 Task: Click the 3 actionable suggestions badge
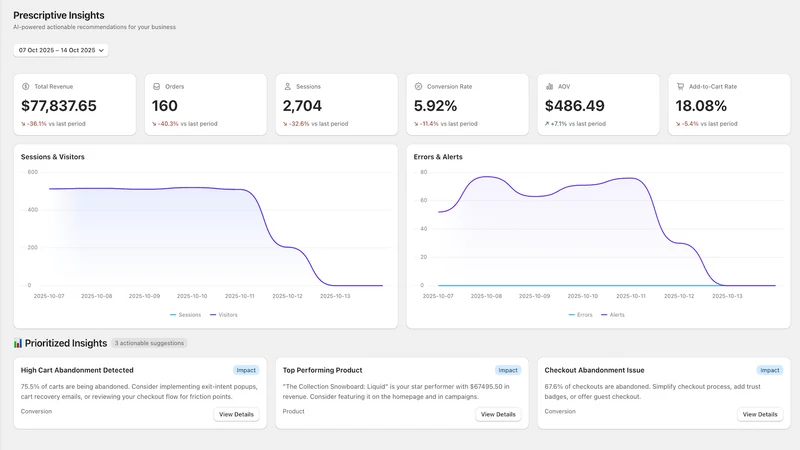149,343
